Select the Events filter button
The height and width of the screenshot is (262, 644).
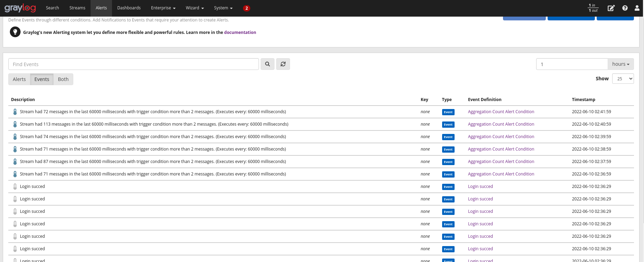pyautogui.click(x=42, y=79)
